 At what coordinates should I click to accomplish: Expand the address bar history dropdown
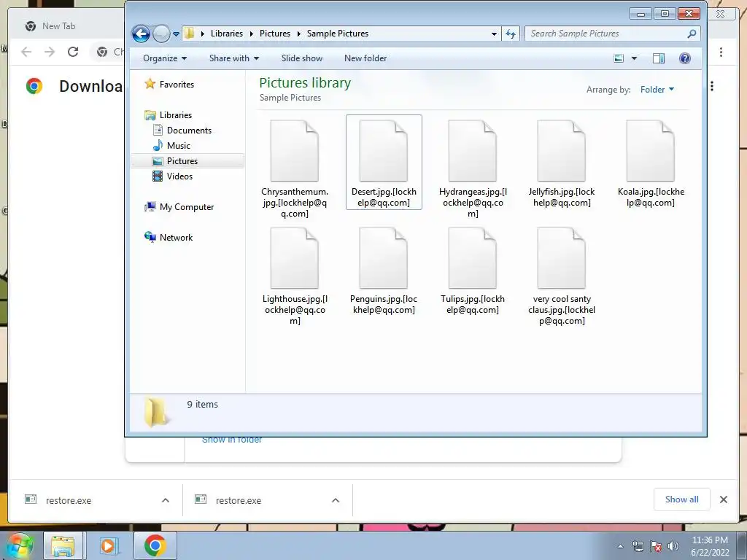pyautogui.click(x=494, y=34)
